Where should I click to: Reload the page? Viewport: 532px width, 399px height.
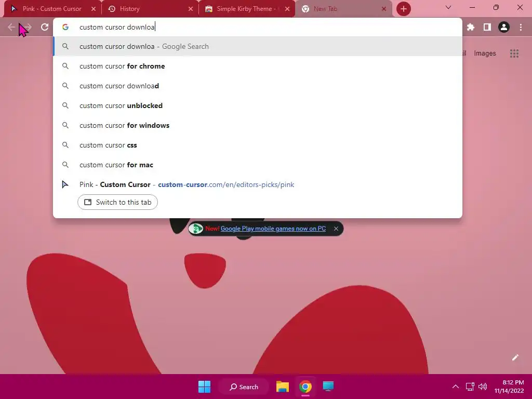(45, 27)
